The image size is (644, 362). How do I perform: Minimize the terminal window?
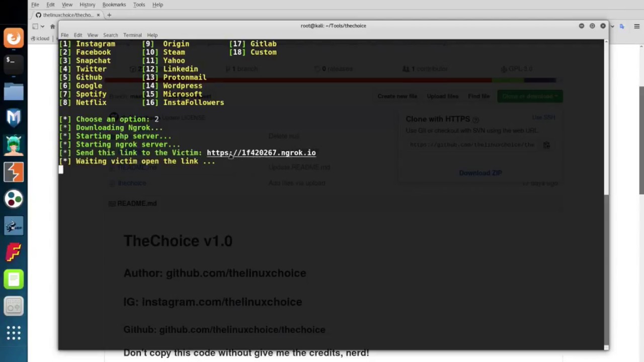pyautogui.click(x=582, y=26)
